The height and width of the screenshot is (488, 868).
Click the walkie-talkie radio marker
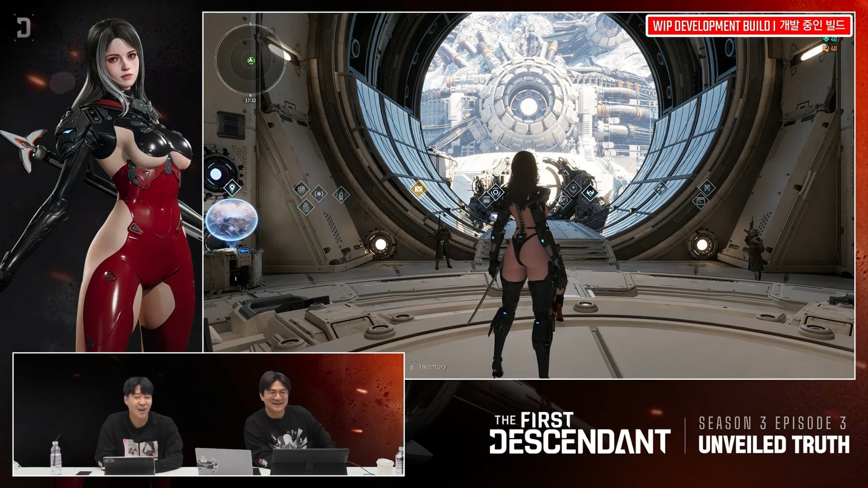341,195
